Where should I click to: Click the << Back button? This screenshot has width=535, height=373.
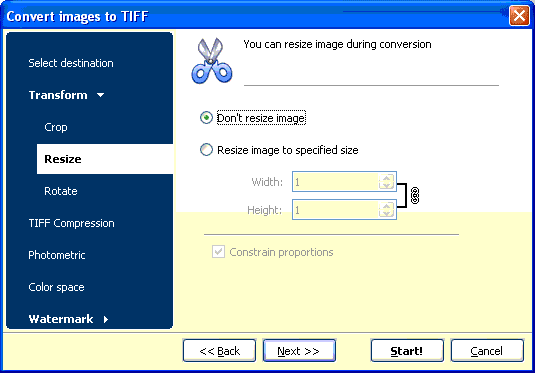coord(219,350)
